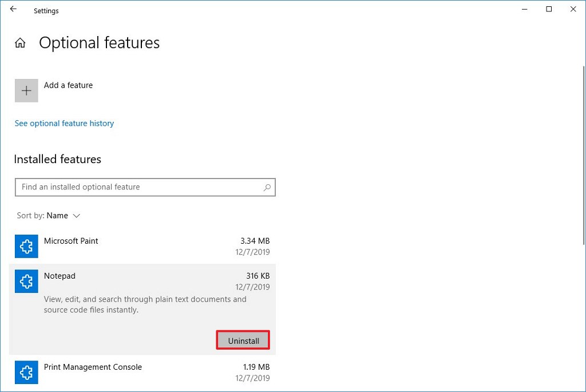Collapse the Notepad entry by its title
Viewport: 586px width, 392px height.
point(60,276)
